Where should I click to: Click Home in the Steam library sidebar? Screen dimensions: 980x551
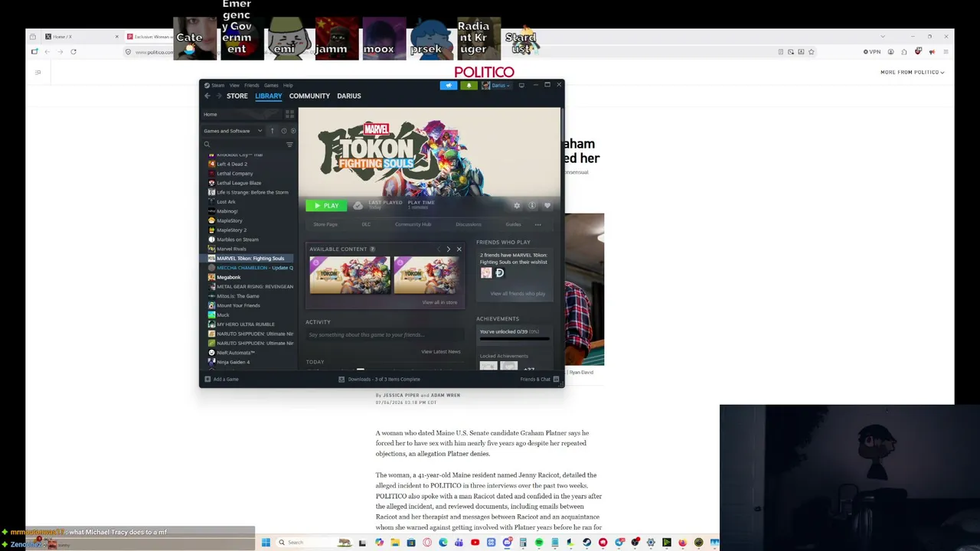click(211, 114)
